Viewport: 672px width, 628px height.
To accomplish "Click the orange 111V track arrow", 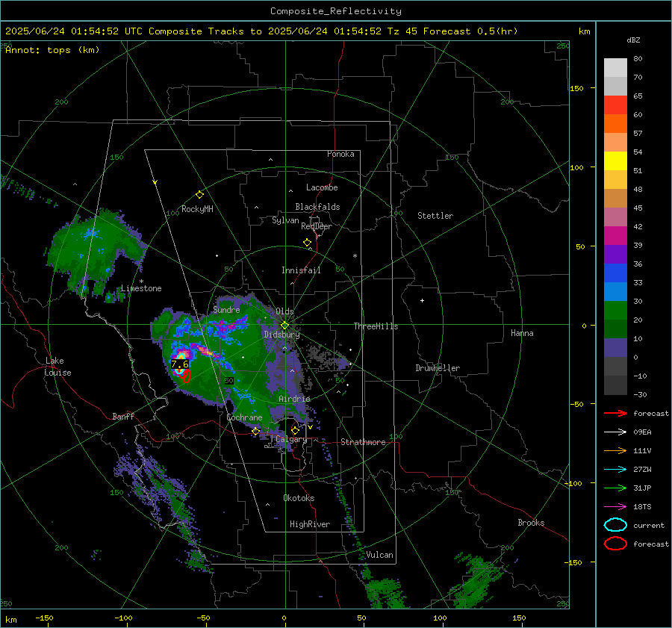I will 615,450.
